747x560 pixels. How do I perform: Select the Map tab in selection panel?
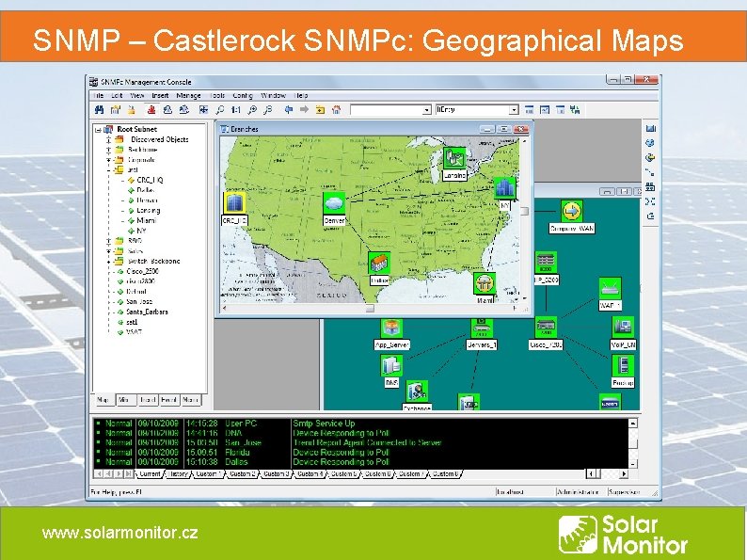point(103,400)
